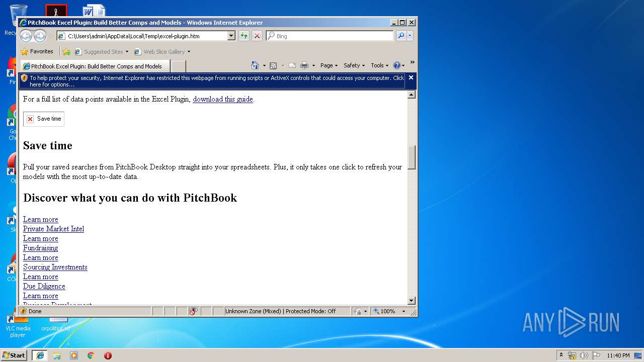Click the popup blocker status bar icon
644x362 pixels.
pyautogui.click(x=194, y=311)
